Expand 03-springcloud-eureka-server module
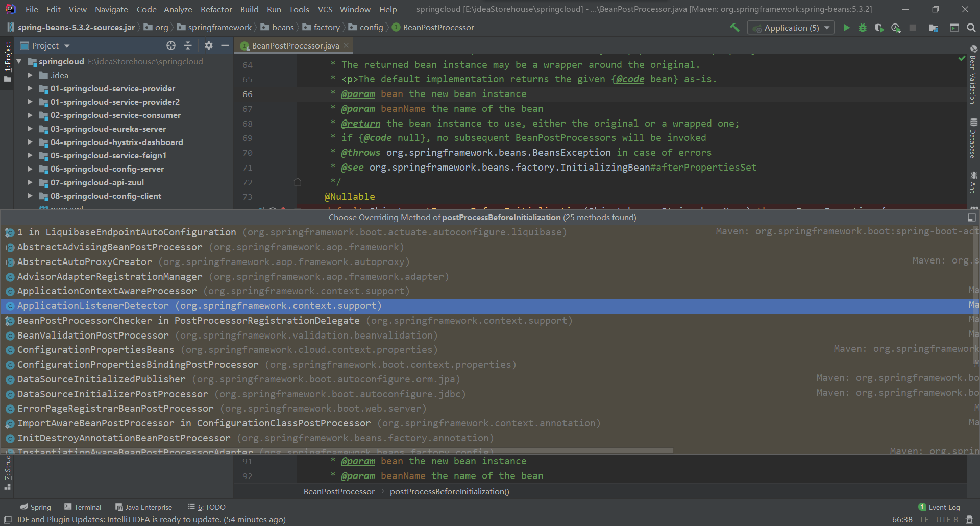The width and height of the screenshot is (980, 526). pos(30,129)
